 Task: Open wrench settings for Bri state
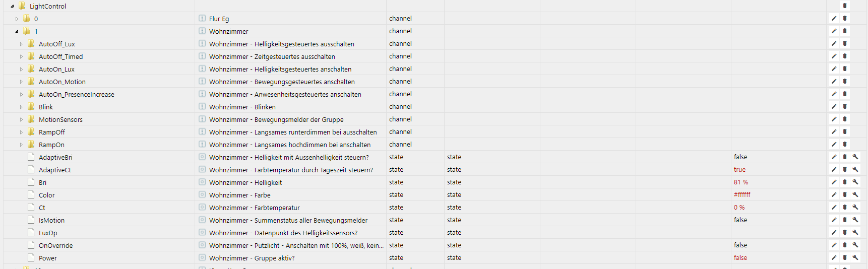(x=855, y=182)
